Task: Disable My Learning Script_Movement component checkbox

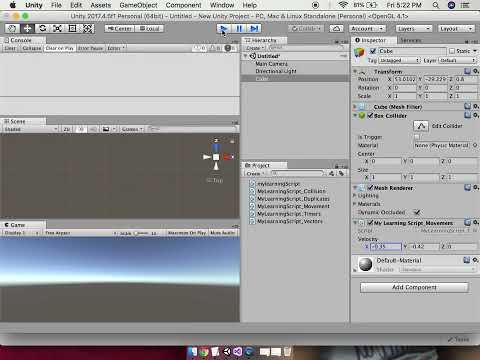Action: [x=370, y=222]
